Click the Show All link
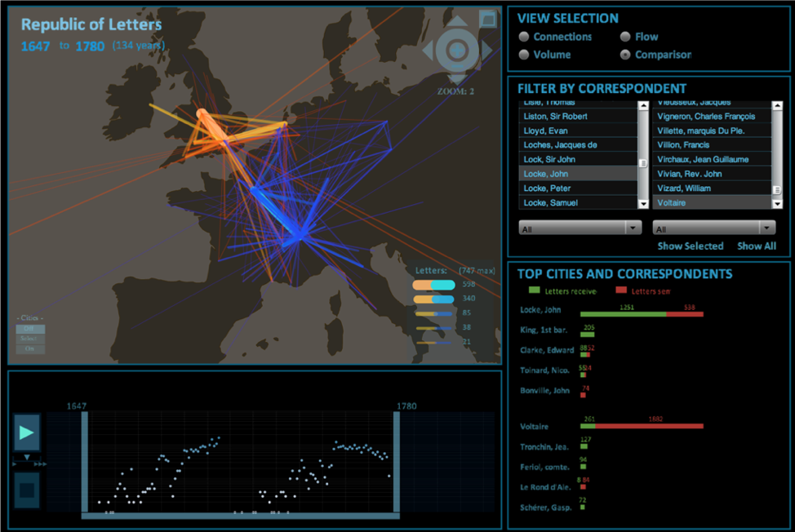 pyautogui.click(x=757, y=246)
